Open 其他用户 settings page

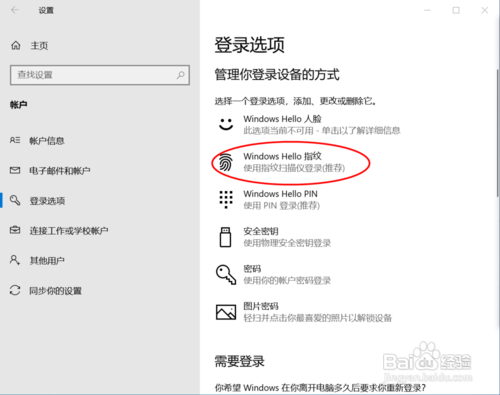click(x=47, y=260)
